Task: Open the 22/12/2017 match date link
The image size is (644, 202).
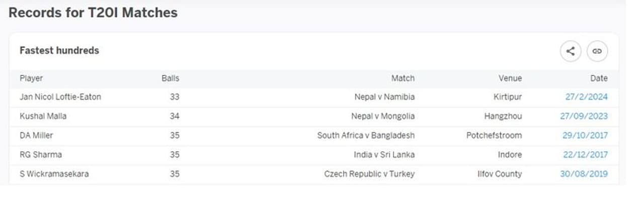Action: (585, 155)
